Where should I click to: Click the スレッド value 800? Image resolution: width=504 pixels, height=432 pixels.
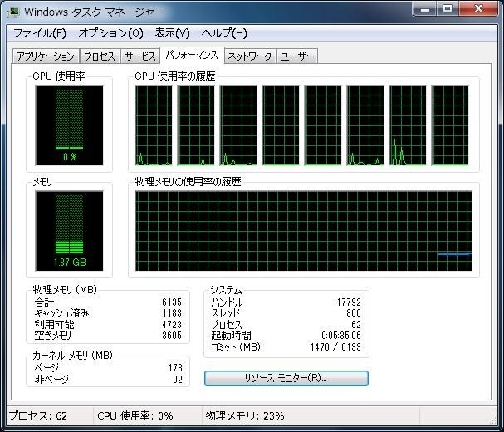tap(354, 313)
